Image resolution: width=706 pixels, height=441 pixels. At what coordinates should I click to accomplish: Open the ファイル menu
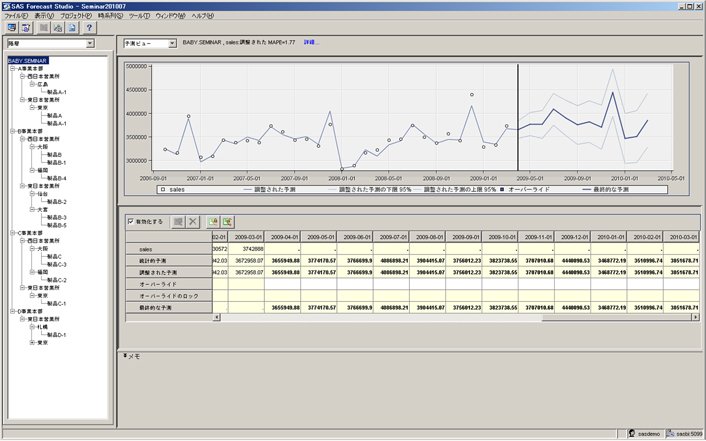[x=16, y=16]
